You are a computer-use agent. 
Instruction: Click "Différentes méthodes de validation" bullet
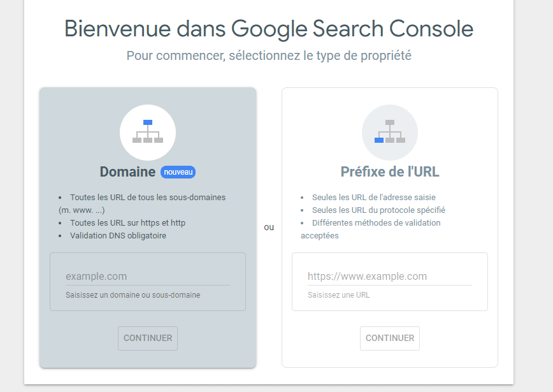click(x=376, y=223)
